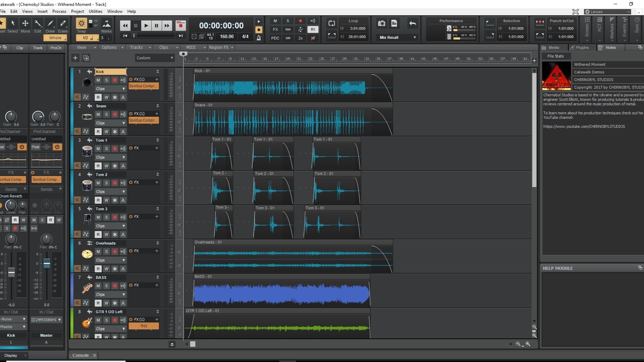Click the transport Record button
The height and width of the screenshot is (362, 644).
click(180, 25)
